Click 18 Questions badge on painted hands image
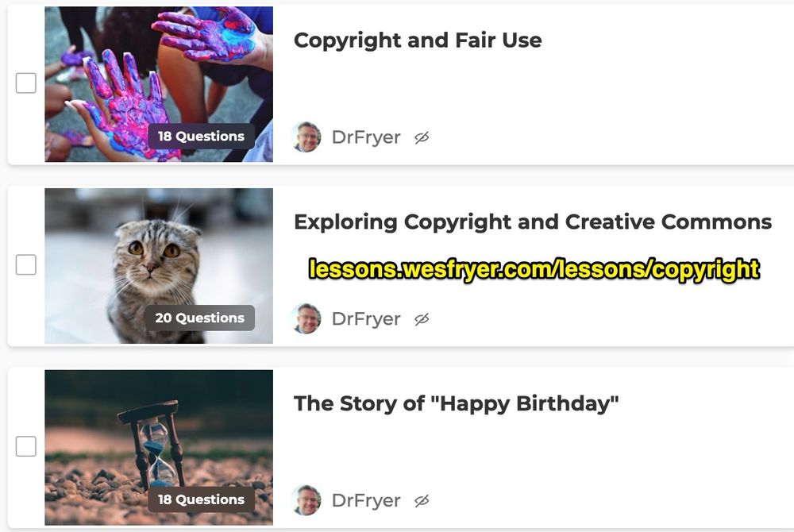 pyautogui.click(x=201, y=136)
